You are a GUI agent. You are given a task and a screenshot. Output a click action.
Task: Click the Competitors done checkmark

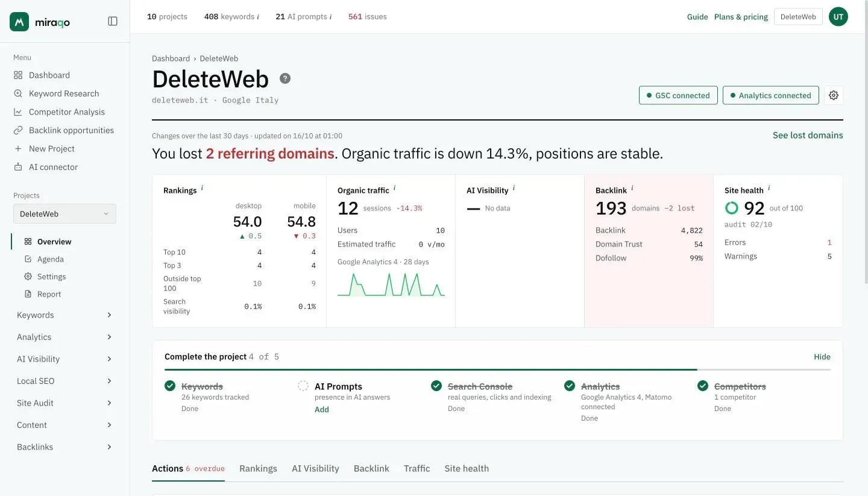pos(703,386)
